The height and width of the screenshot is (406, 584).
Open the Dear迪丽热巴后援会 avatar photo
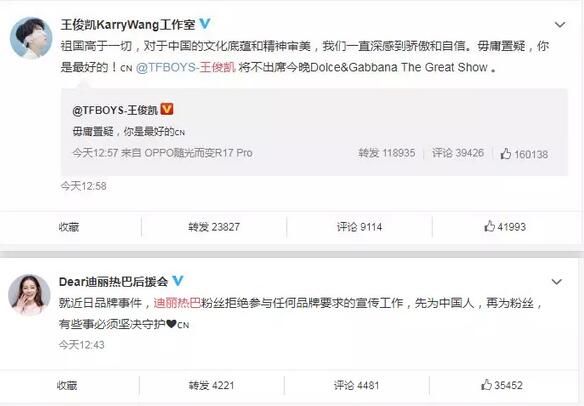pyautogui.click(x=29, y=295)
